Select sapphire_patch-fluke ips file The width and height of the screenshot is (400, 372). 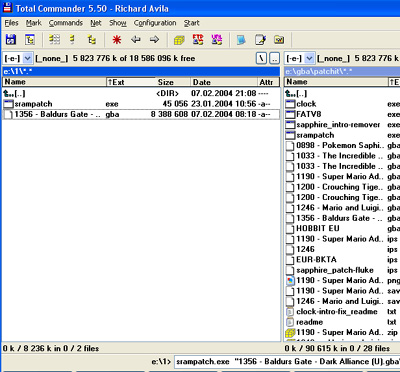pos(342,270)
